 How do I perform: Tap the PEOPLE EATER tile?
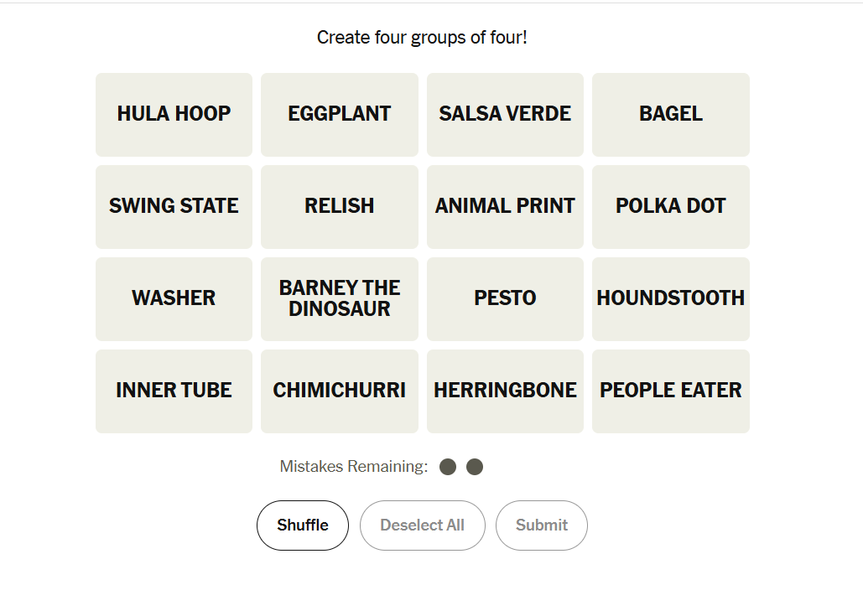point(670,391)
